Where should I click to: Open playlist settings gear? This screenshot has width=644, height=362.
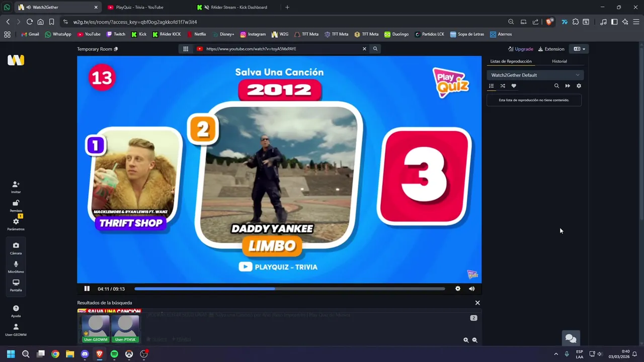(579, 86)
